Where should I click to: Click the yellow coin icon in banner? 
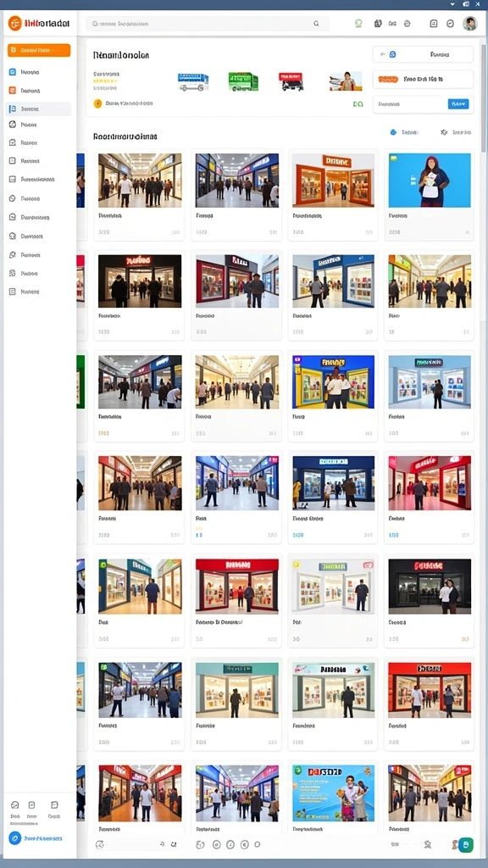tap(97, 103)
